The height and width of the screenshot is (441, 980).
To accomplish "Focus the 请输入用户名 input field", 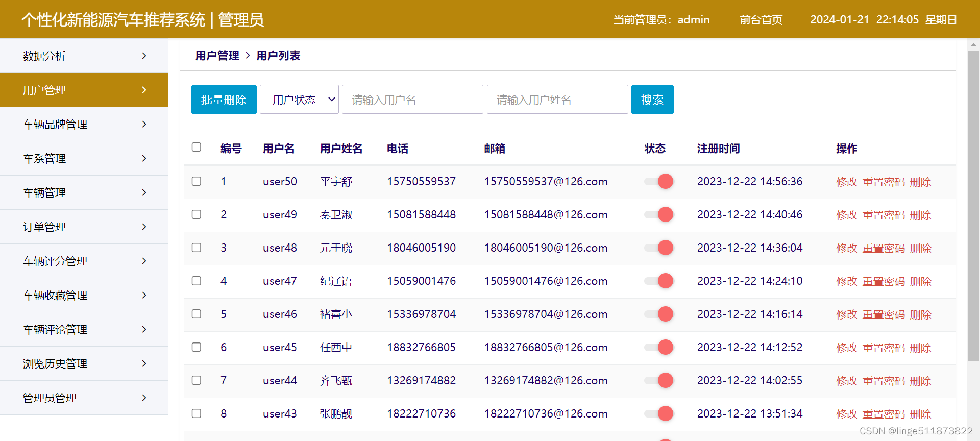I will [x=412, y=100].
